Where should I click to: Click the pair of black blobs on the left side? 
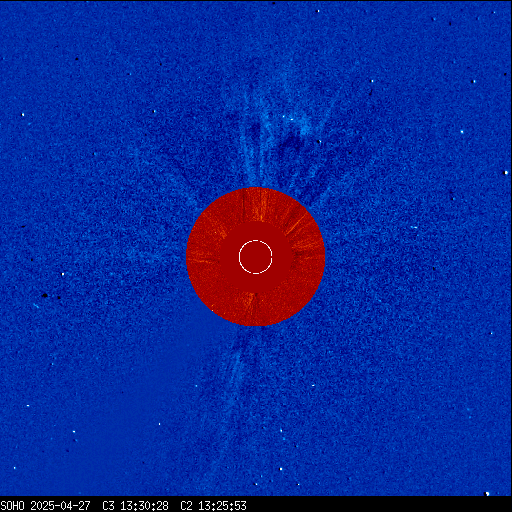point(52,296)
